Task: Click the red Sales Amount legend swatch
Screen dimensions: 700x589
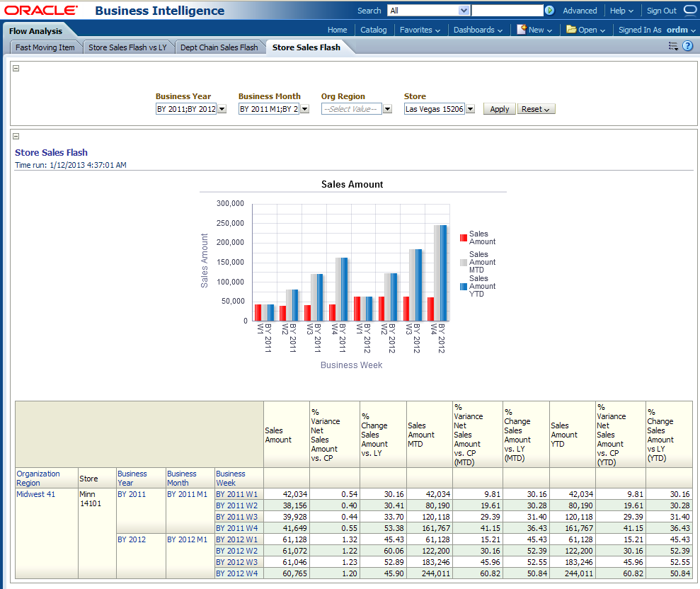Action: click(x=464, y=238)
